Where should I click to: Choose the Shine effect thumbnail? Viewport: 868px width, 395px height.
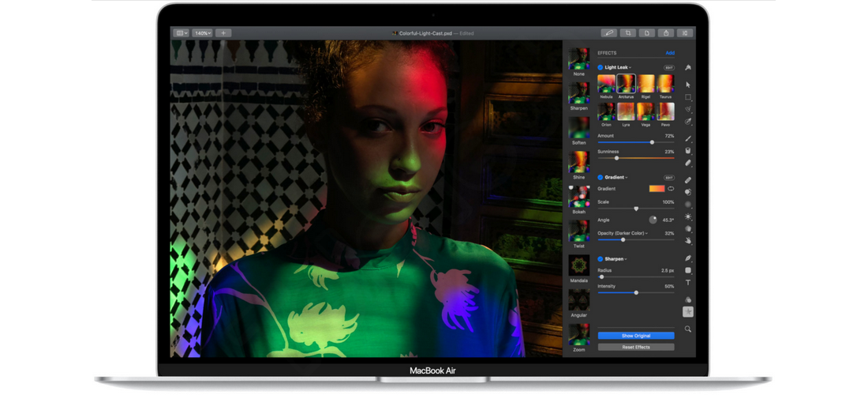pyautogui.click(x=579, y=162)
